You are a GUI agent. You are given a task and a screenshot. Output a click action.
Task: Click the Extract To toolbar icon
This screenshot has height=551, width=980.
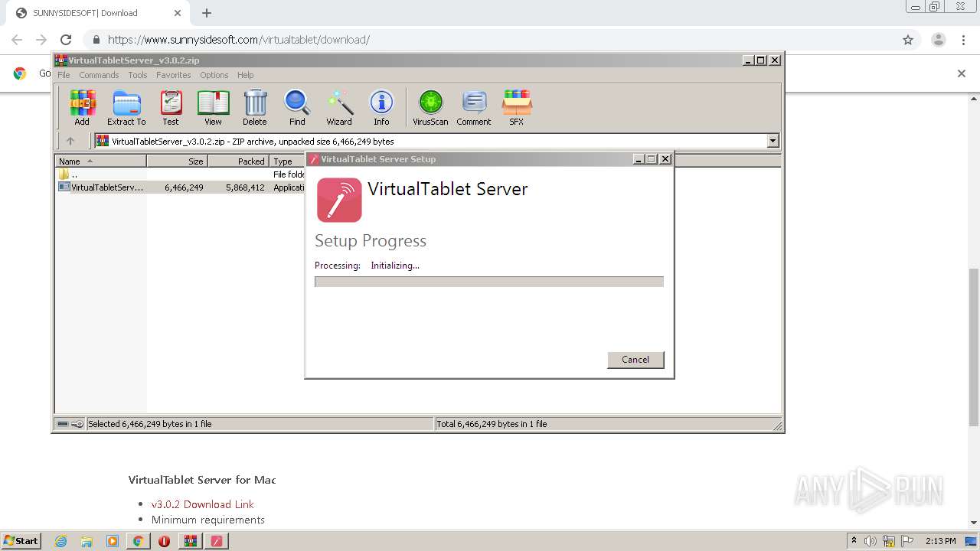tap(126, 107)
